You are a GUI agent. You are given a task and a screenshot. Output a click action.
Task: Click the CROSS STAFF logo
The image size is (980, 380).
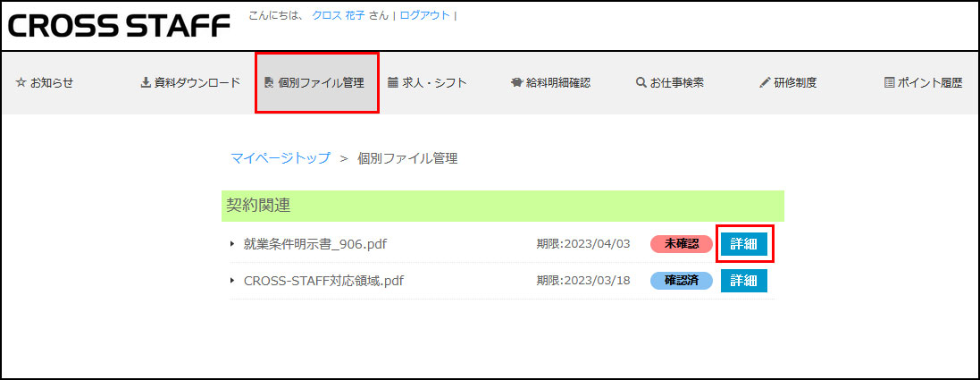coord(119,25)
